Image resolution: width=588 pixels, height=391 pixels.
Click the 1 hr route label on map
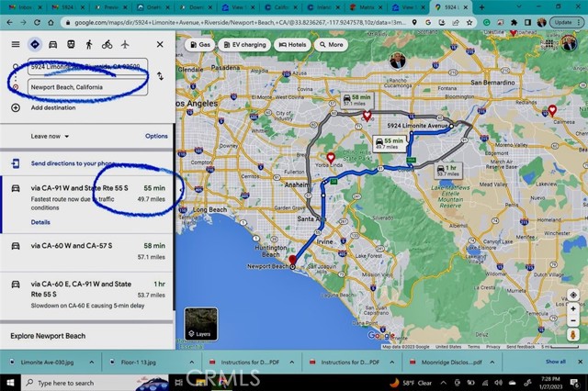click(447, 171)
